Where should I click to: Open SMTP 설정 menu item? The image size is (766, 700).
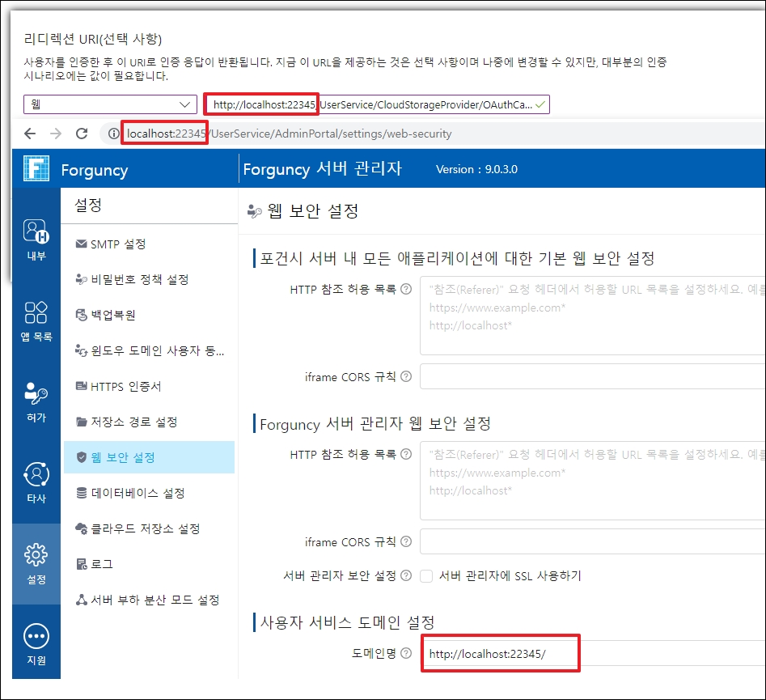[118, 244]
